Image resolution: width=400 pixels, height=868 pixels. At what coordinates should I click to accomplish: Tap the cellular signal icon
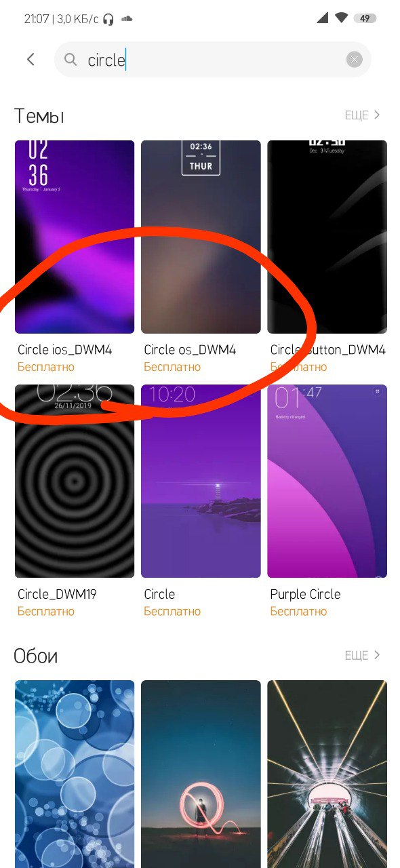pyautogui.click(x=323, y=19)
